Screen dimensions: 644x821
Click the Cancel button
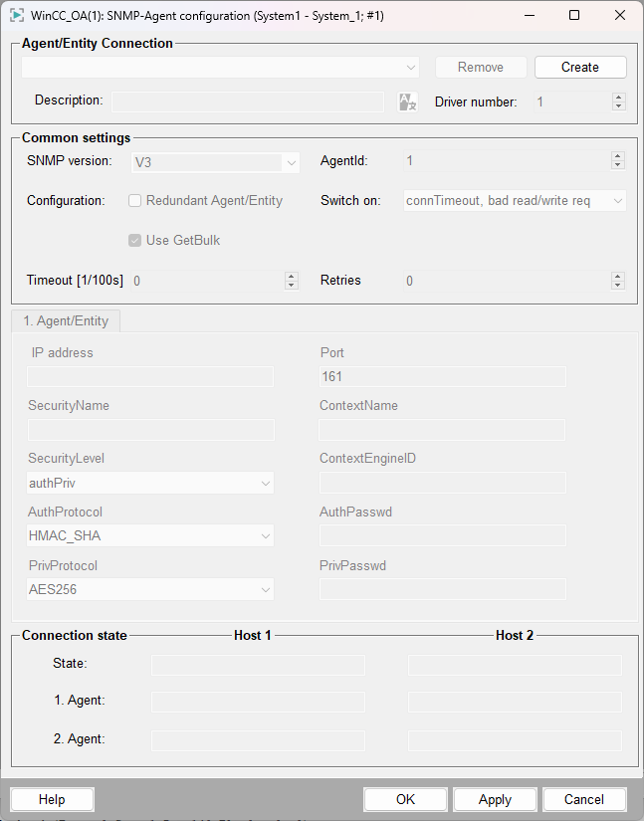pyautogui.click(x=583, y=799)
